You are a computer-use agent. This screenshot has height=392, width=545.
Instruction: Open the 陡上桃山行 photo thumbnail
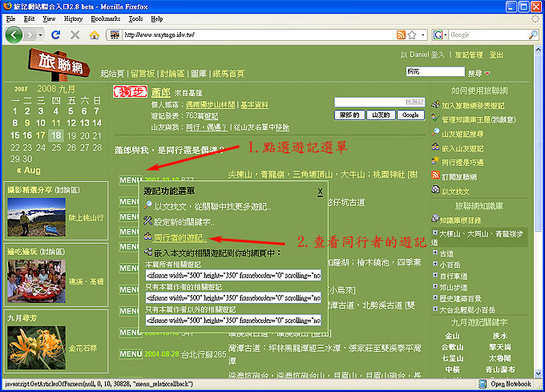[x=30, y=214]
